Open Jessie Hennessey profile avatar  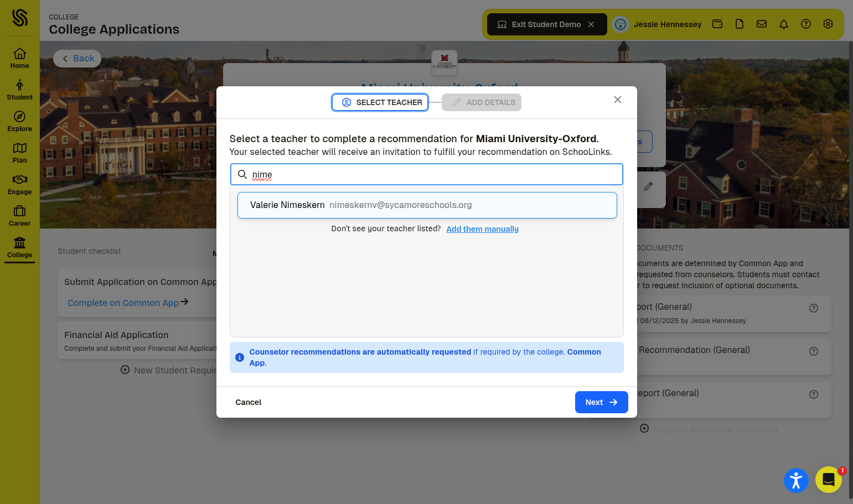[x=621, y=24]
